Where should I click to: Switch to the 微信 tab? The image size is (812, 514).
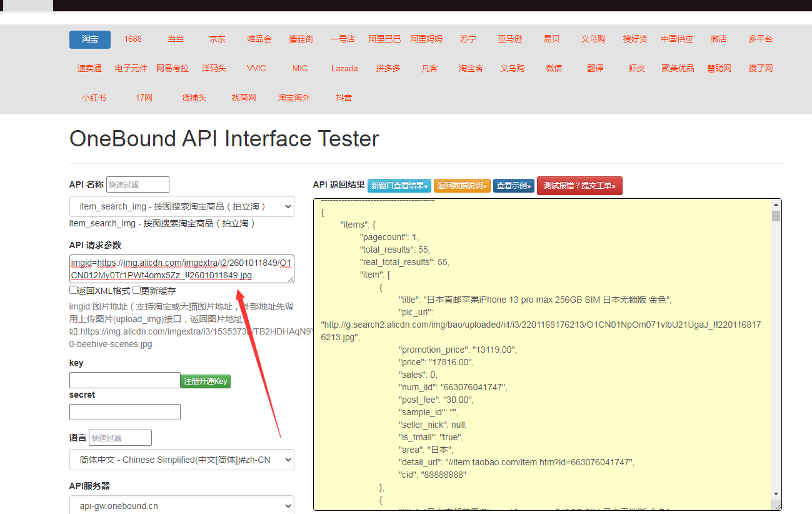pyautogui.click(x=554, y=68)
